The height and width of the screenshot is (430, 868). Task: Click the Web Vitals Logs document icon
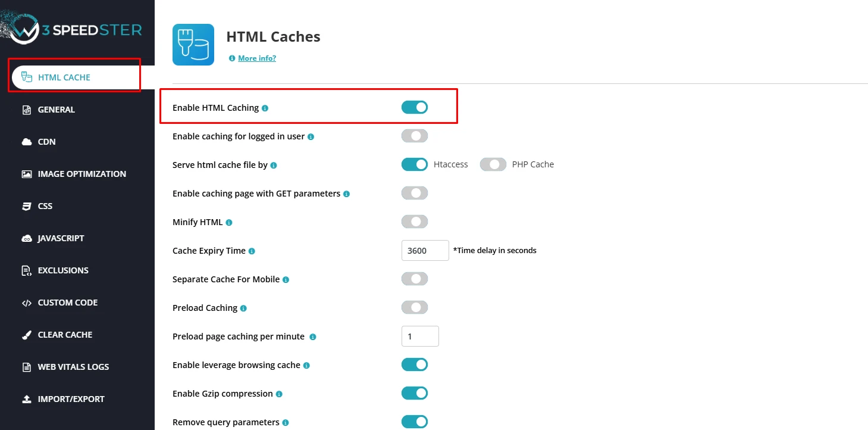click(x=26, y=367)
